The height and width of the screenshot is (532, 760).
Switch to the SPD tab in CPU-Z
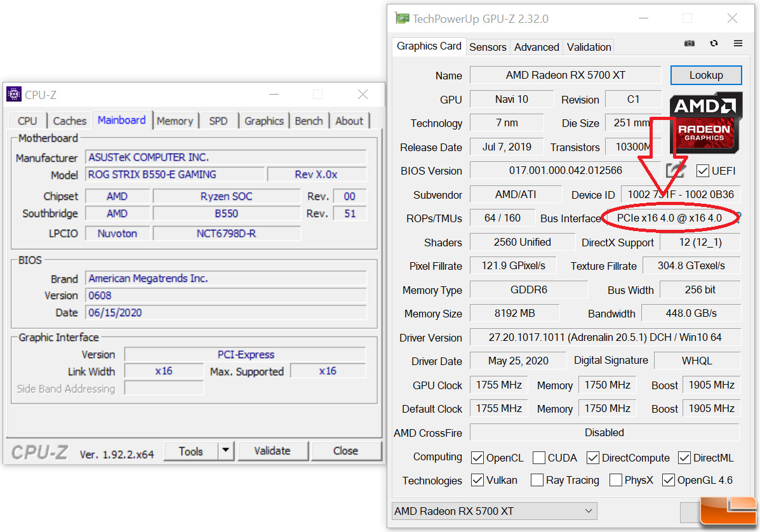point(218,121)
